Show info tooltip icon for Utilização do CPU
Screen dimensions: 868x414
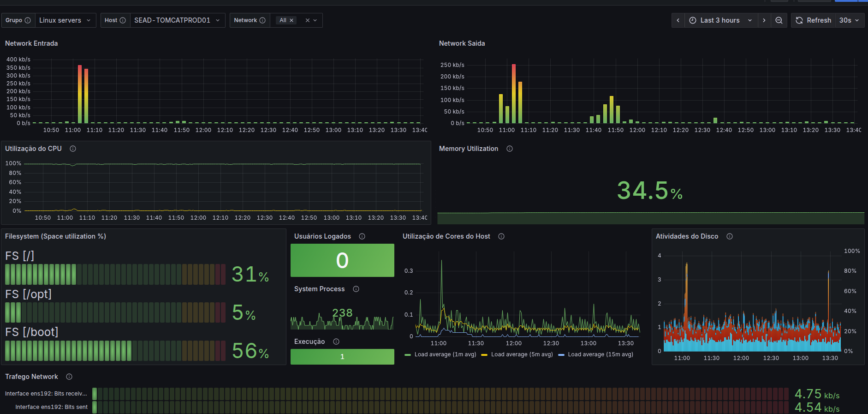(x=73, y=149)
